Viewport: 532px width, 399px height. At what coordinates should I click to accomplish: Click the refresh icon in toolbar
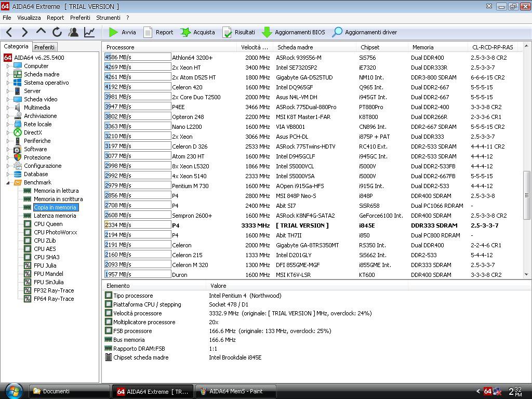pos(57,32)
